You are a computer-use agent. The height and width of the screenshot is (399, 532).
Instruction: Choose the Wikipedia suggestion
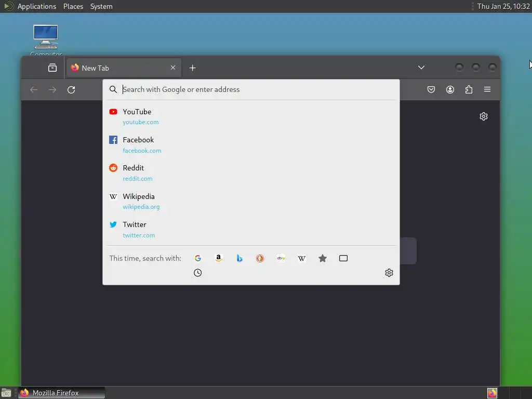(251, 201)
